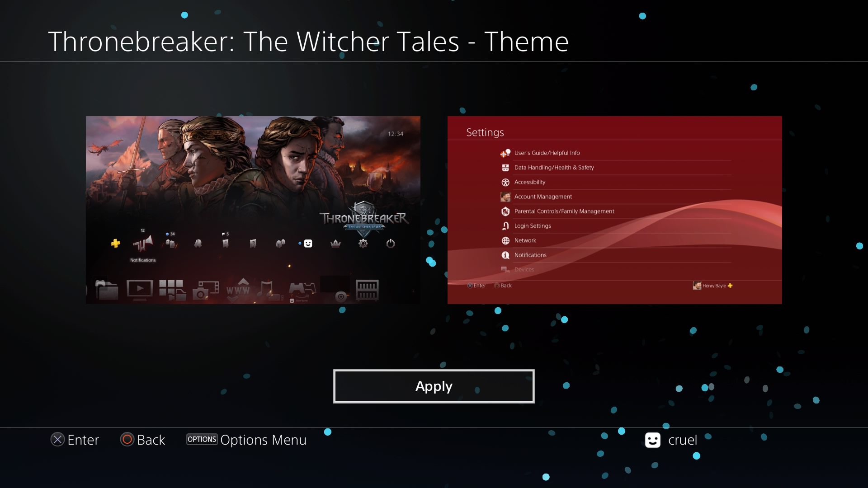Click the music note icon in preview
Viewport: 868px width, 488px height.
click(x=267, y=290)
